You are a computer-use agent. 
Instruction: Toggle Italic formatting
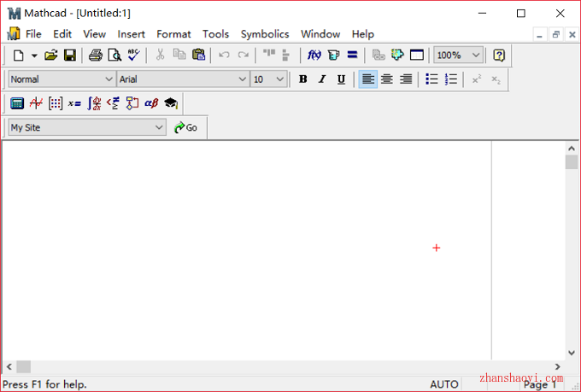(x=322, y=79)
